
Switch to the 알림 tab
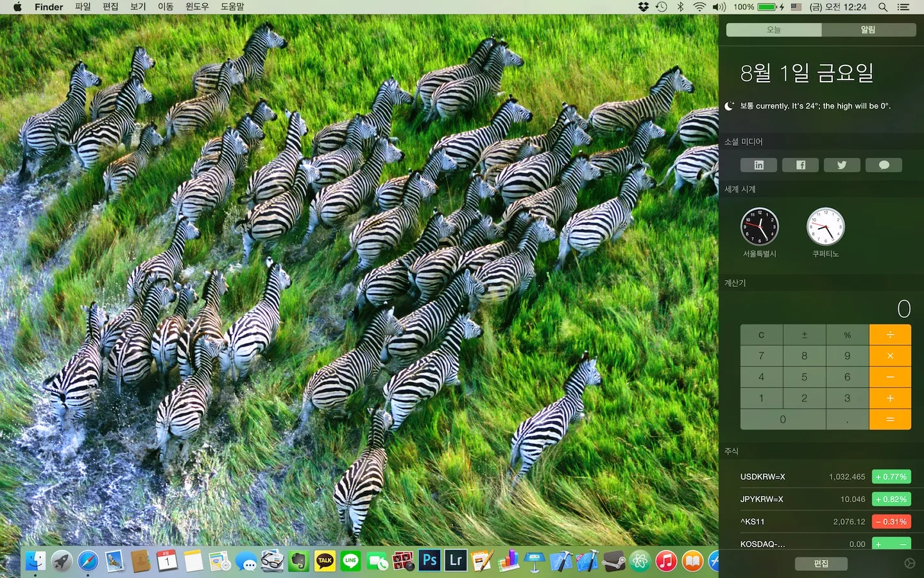pyautogui.click(x=868, y=30)
